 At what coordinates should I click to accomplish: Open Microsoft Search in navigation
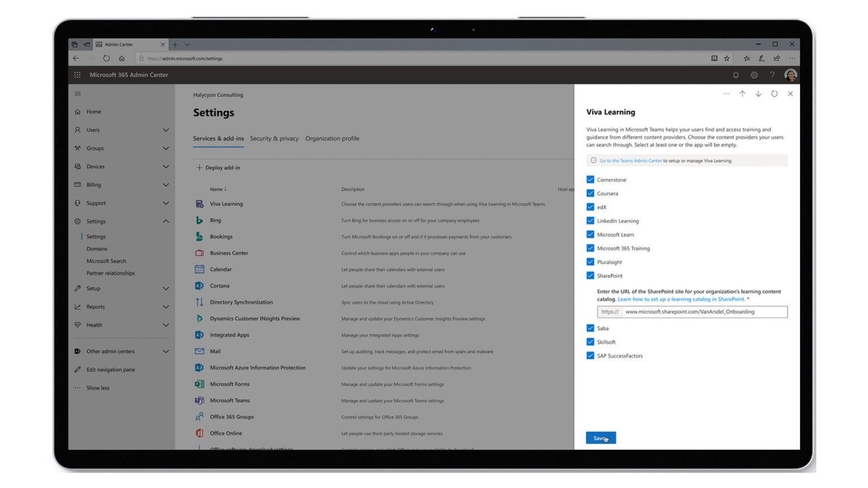point(106,261)
